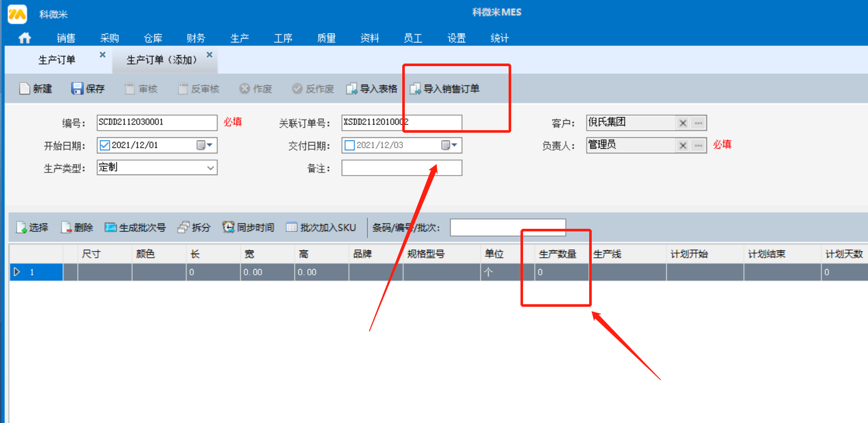868x423 pixels.
Task: Close the 生产订单（添加） tab
Action: [209, 55]
